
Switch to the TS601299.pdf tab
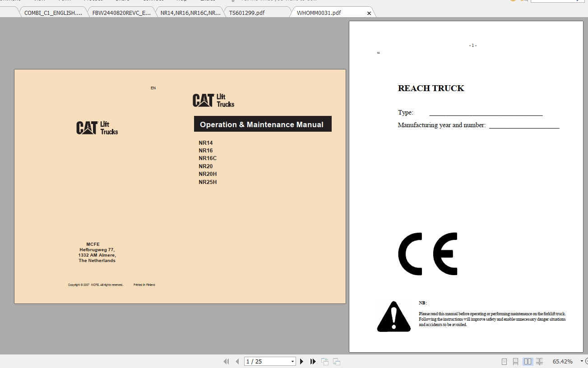tap(247, 12)
